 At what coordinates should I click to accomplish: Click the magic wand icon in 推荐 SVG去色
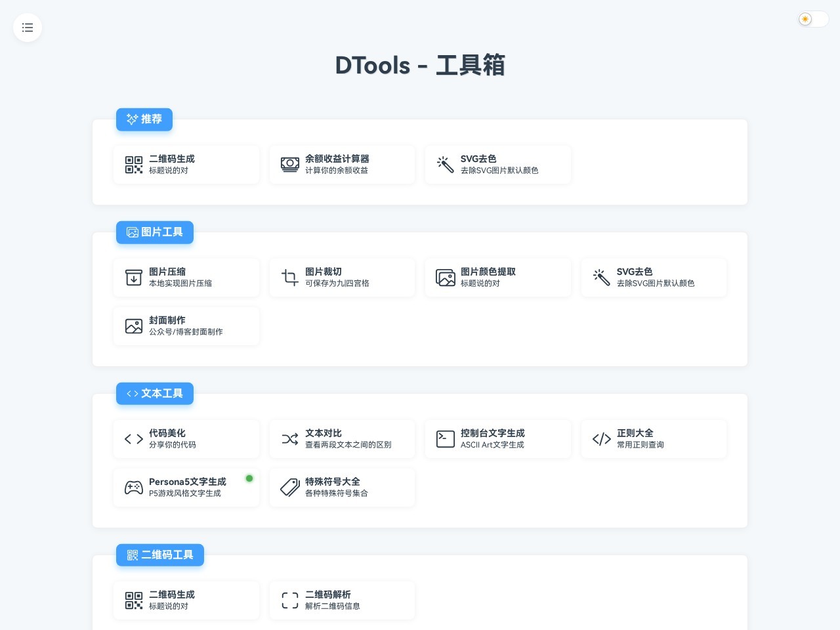[446, 165]
